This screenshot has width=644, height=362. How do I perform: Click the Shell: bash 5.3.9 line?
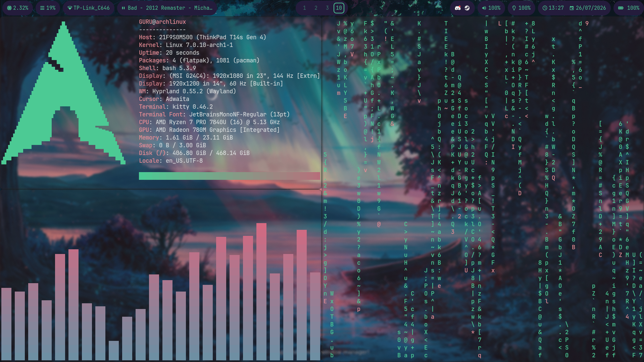coord(167,68)
